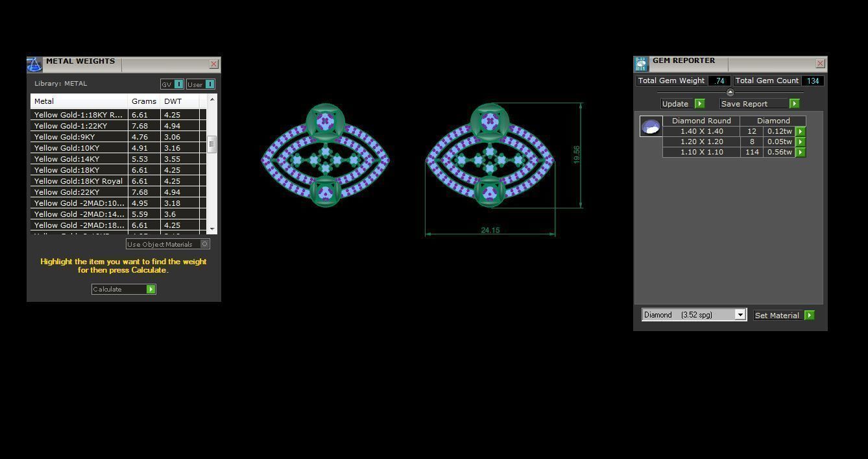Click the Save Report button
Image resolution: width=868 pixels, height=459 pixels.
coord(754,104)
